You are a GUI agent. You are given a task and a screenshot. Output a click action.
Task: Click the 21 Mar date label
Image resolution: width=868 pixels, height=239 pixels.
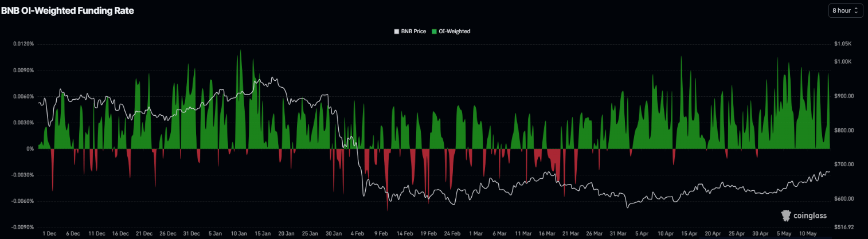(571, 234)
